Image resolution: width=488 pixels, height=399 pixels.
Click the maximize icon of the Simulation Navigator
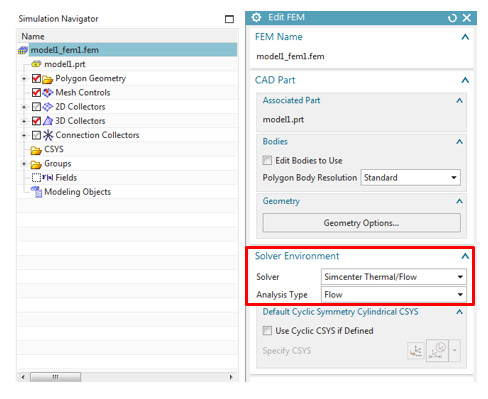pyautogui.click(x=229, y=19)
